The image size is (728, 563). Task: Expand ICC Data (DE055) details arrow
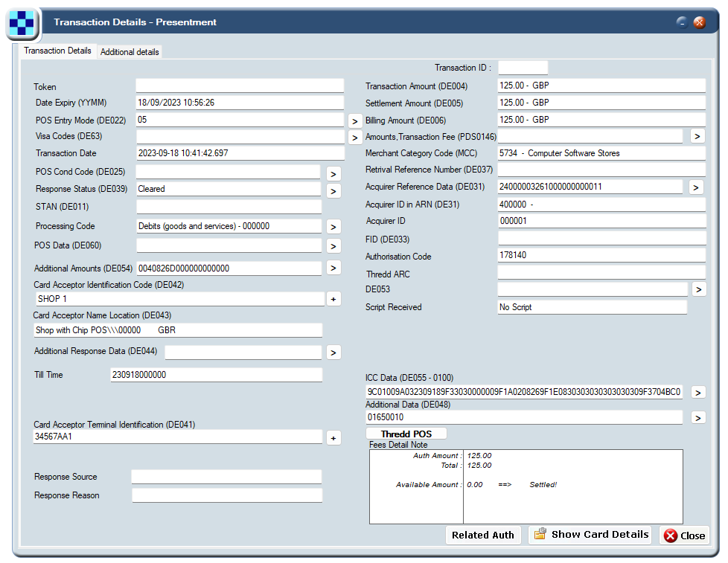pos(698,393)
